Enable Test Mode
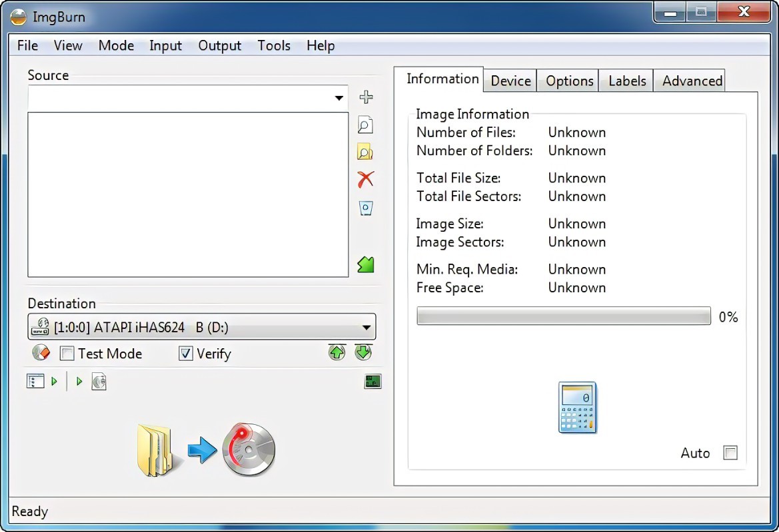The image size is (779, 532). (x=67, y=354)
